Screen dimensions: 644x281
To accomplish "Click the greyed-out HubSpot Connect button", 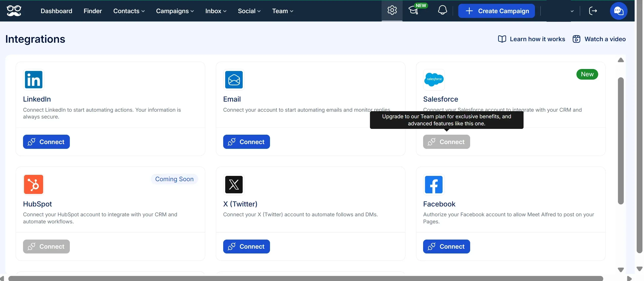I will click(46, 246).
